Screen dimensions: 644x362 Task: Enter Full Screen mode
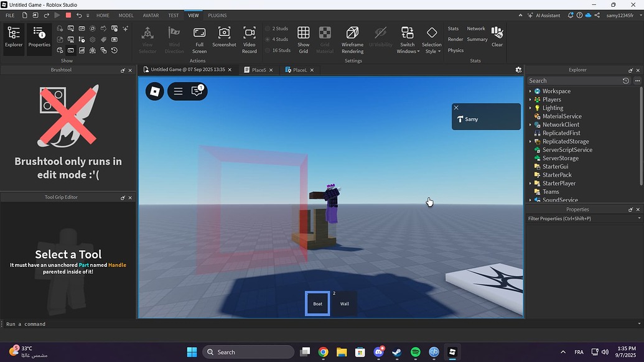[199, 37]
